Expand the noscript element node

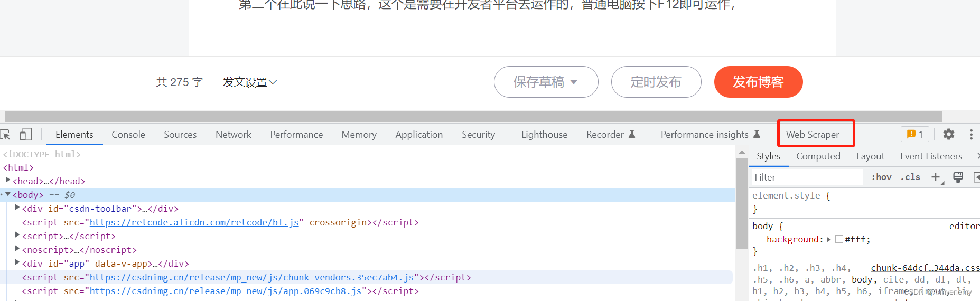coord(17,249)
